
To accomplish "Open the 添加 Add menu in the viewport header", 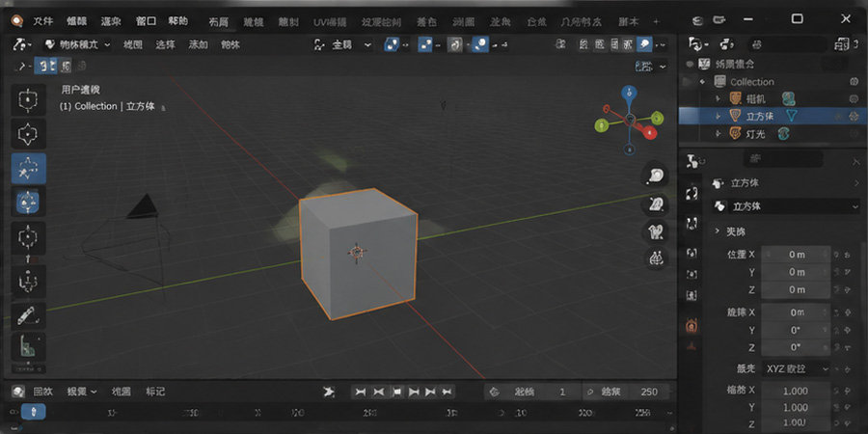I will point(198,44).
